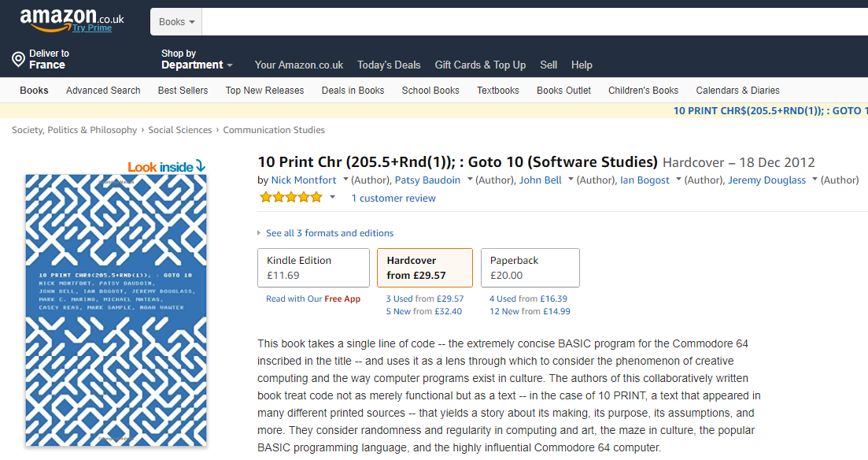The width and height of the screenshot is (868, 460).
Task: Open Children's Books section
Action: 643,91
